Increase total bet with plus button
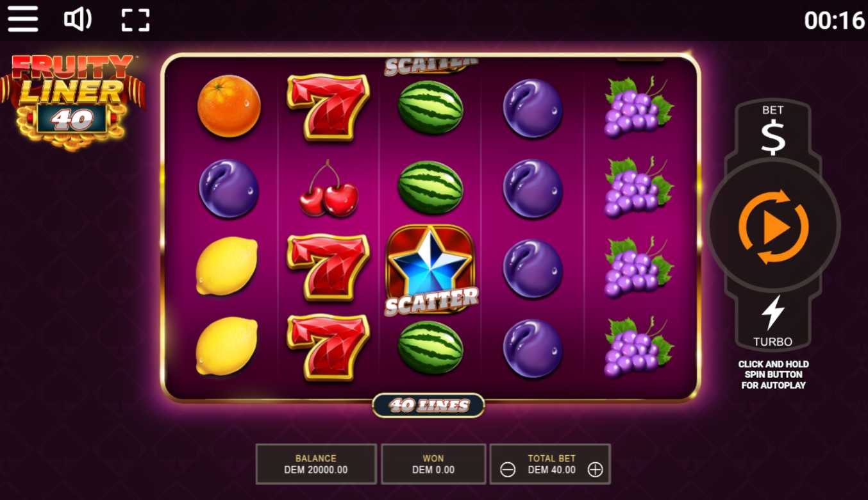The image size is (868, 500). pyautogui.click(x=596, y=470)
